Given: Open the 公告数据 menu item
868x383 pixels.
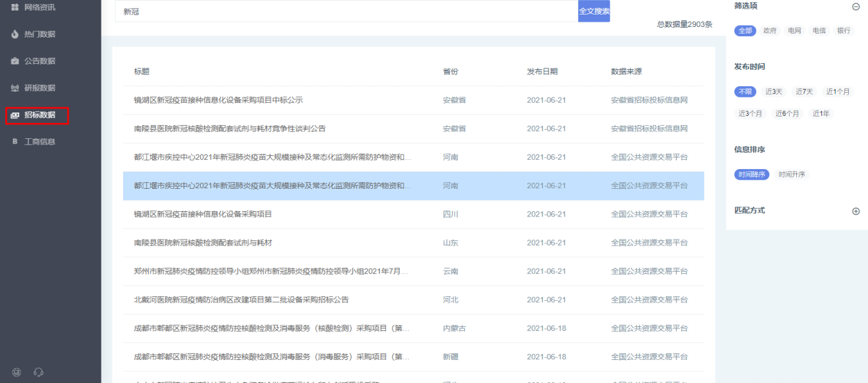Looking at the screenshot, I should coord(40,61).
